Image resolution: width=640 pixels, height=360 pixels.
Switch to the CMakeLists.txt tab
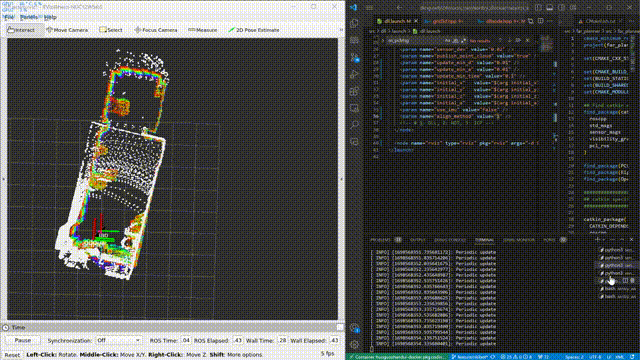(600, 21)
